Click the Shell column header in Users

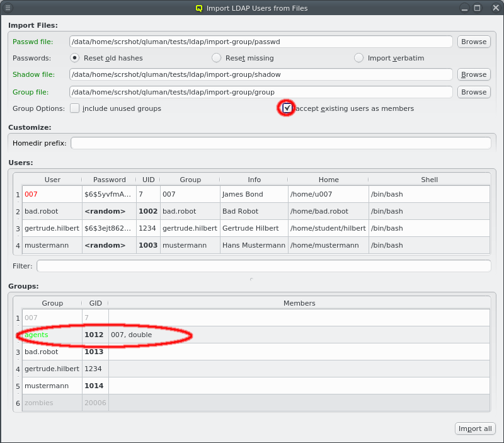(x=430, y=180)
